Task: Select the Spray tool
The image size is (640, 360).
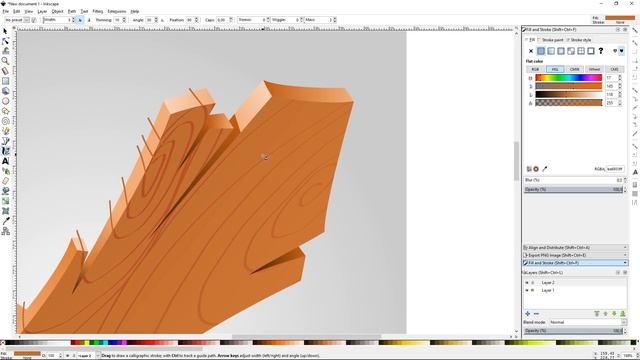Action: 5,171
